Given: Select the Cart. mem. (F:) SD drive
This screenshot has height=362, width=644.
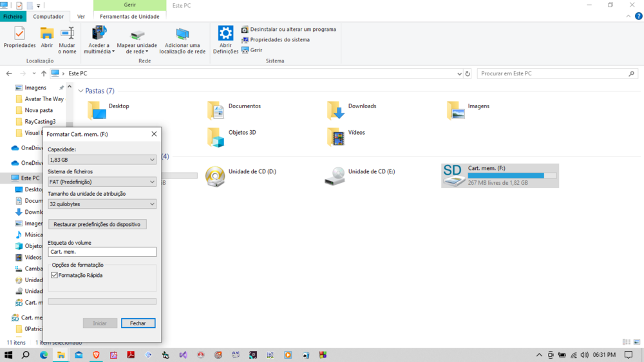Looking at the screenshot, I should tap(500, 176).
